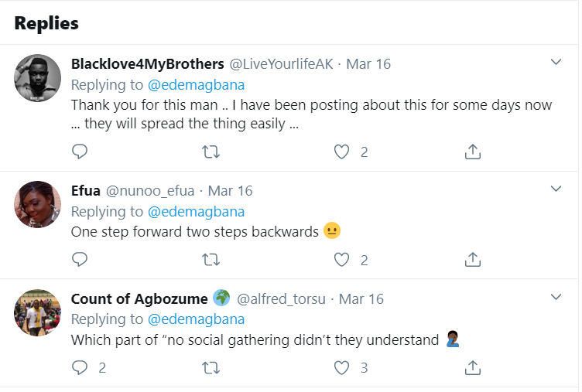
Task: Reply to Count of Agbozume's tweet
Action: click(x=80, y=367)
